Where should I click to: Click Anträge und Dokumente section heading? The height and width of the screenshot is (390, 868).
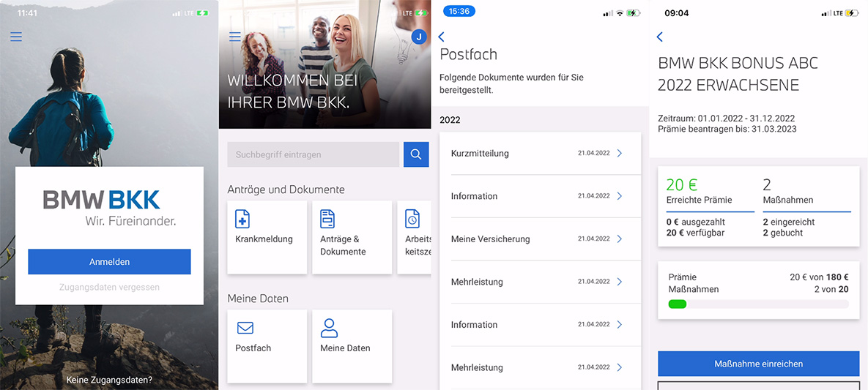(x=286, y=190)
